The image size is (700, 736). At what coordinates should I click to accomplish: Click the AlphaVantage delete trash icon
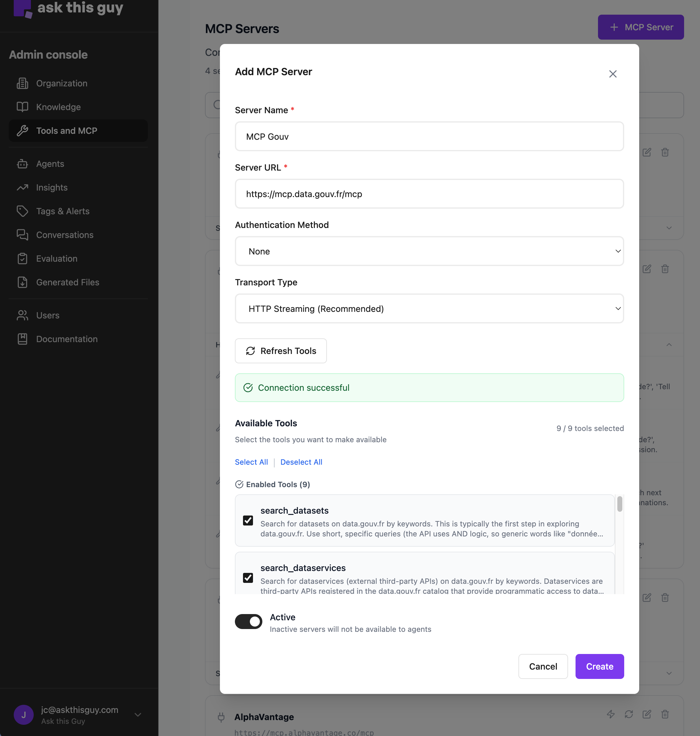click(665, 714)
